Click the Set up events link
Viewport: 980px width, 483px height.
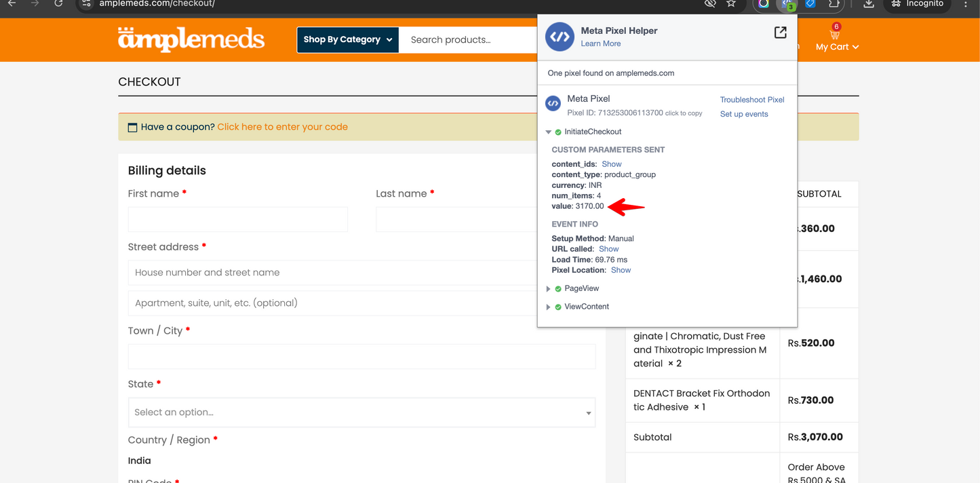(x=744, y=114)
